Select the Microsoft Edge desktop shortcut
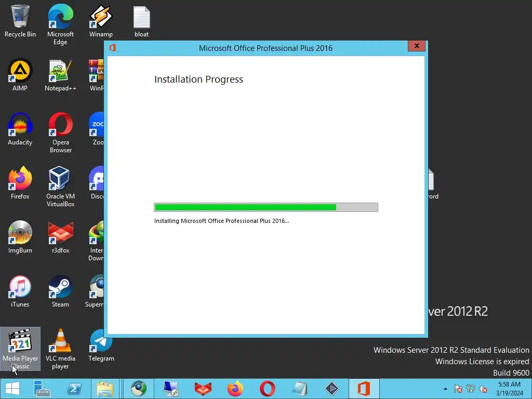Viewport: 532px width, 399px height. 60,24
